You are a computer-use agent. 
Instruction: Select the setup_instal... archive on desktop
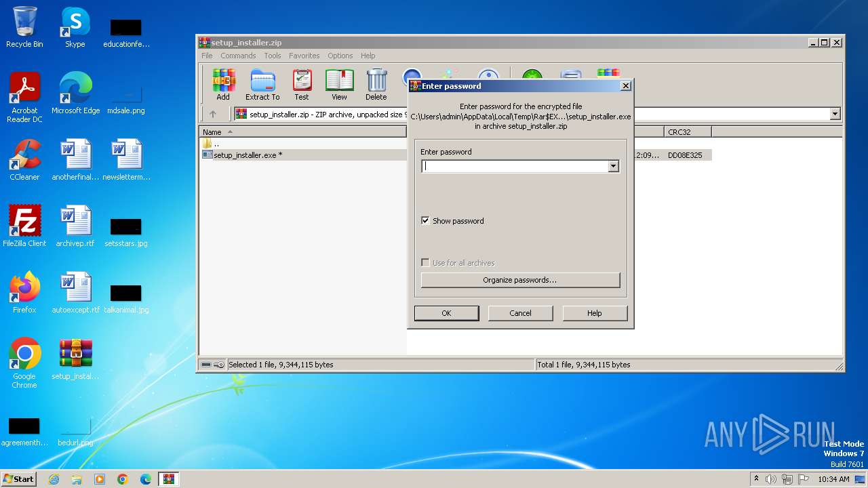[x=75, y=359]
